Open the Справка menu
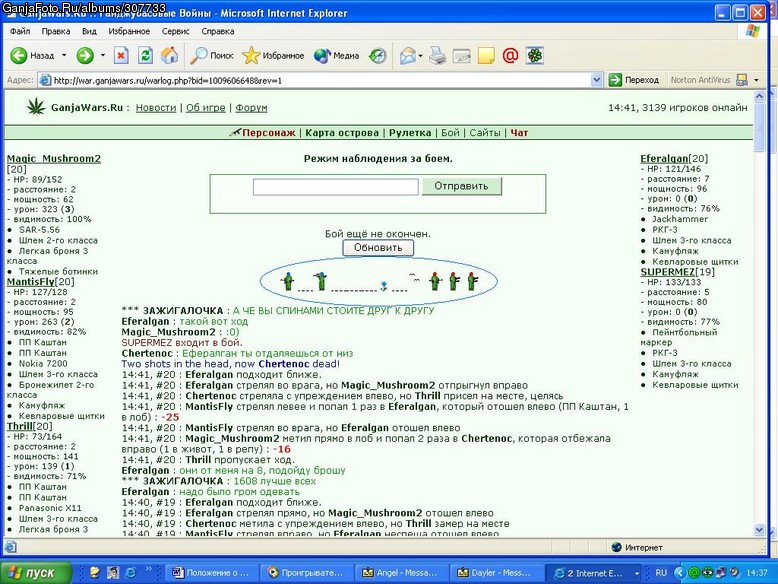 (x=218, y=31)
